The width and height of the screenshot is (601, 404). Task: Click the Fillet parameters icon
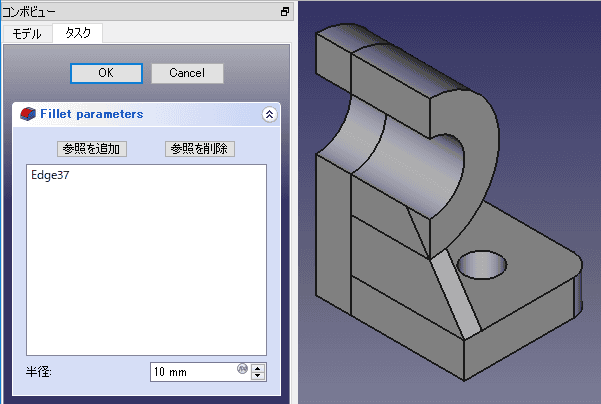coord(28,114)
